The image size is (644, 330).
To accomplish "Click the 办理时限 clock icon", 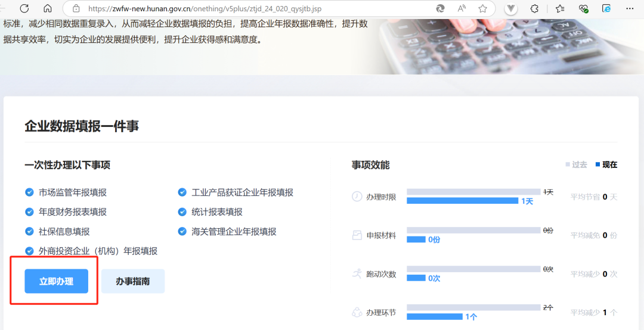I will 357,197.
